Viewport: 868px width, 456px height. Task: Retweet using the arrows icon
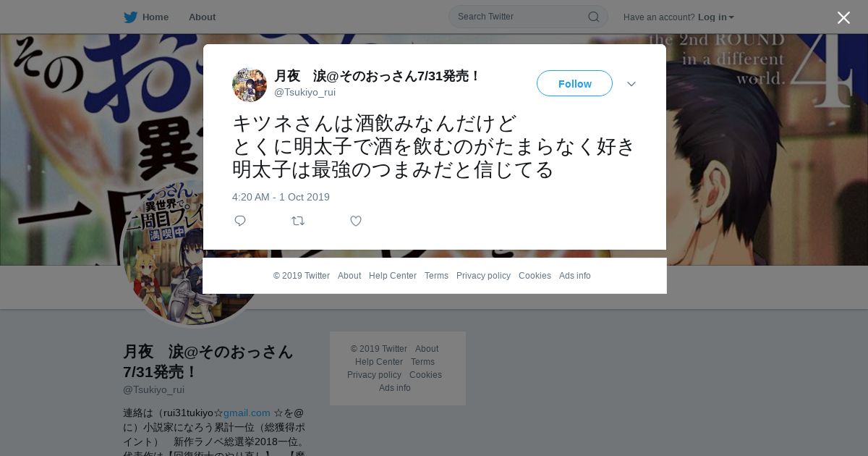[298, 221]
